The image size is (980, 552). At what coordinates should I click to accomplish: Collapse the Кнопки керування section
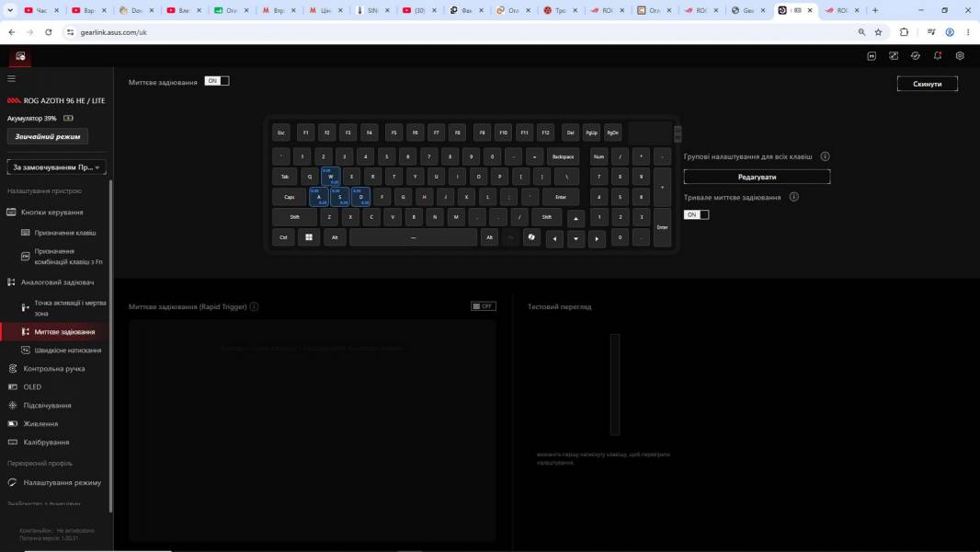click(51, 212)
